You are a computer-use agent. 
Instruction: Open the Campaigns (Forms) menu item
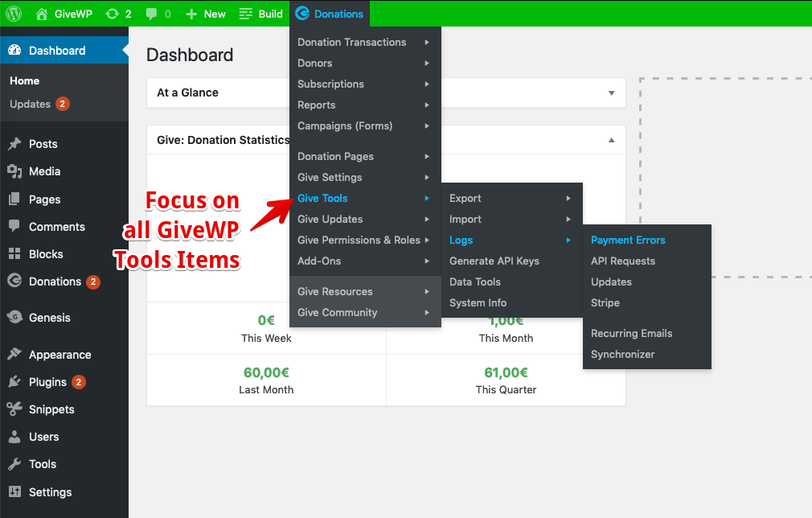(x=365, y=125)
